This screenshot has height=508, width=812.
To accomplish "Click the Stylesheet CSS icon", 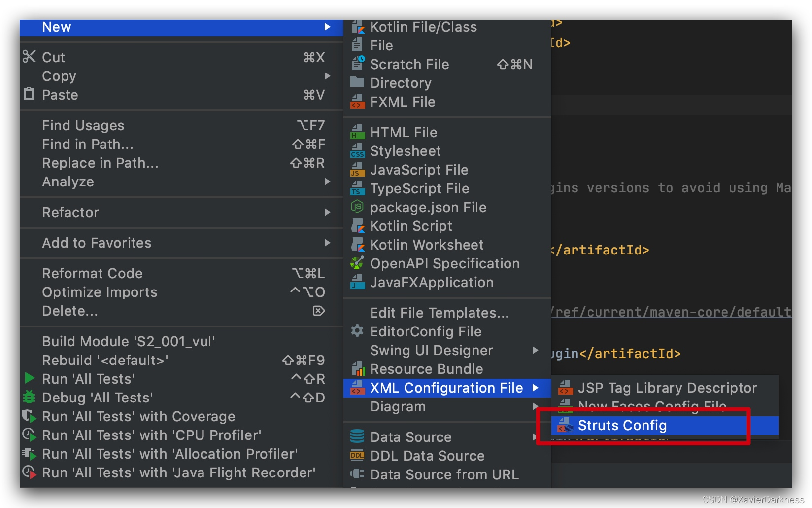I will point(357,151).
